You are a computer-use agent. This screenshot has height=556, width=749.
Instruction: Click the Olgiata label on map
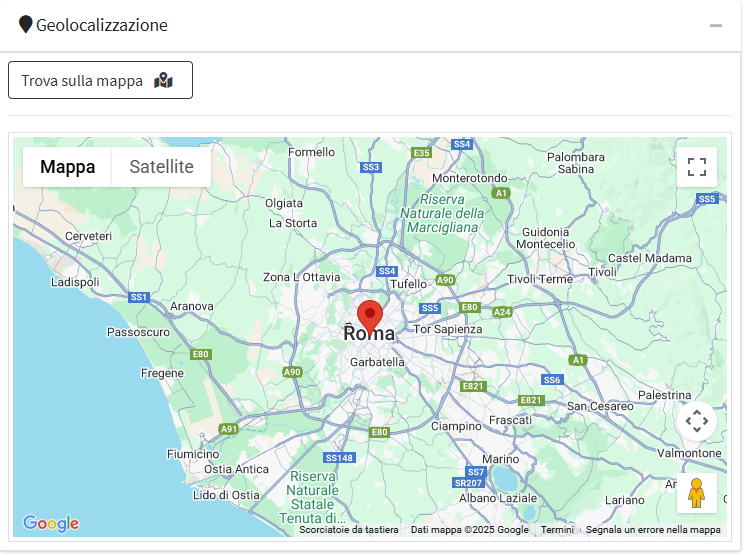pos(284,203)
